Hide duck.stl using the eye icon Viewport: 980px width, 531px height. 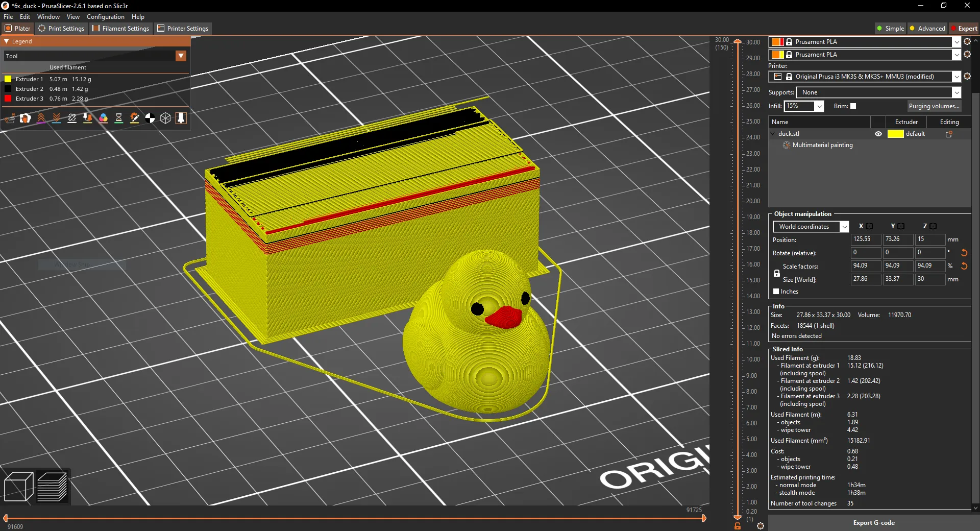878,134
